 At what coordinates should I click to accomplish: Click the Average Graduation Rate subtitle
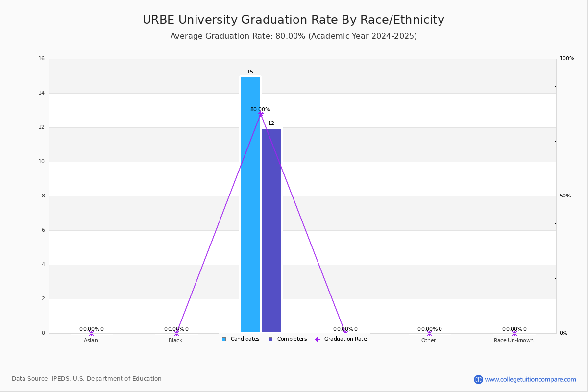click(x=294, y=36)
